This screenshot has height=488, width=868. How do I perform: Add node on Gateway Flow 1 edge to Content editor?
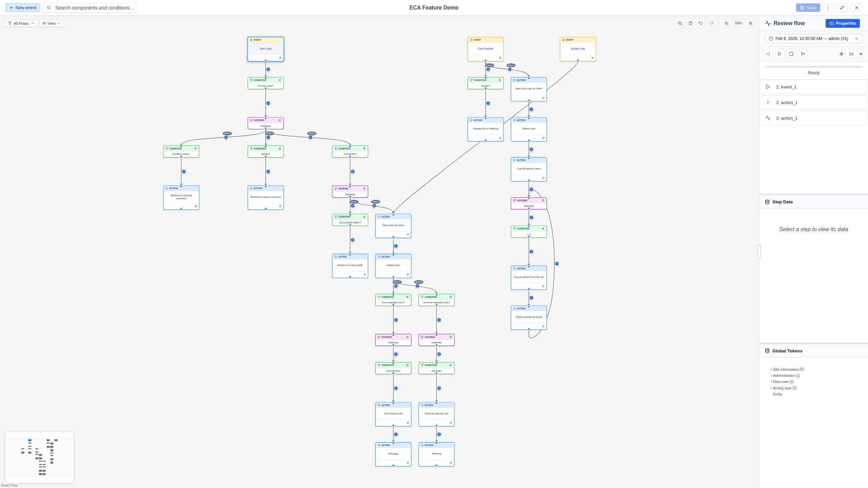[226, 138]
